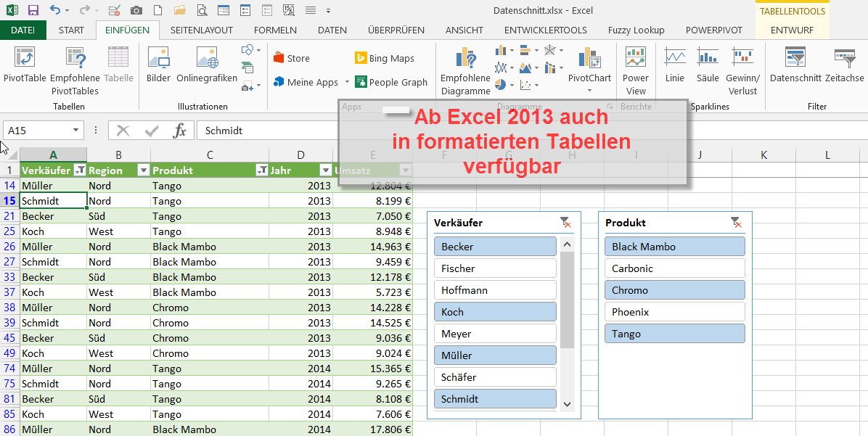Clear the Verkäufer slicer filter
The width and height of the screenshot is (868, 436).
[565, 223]
